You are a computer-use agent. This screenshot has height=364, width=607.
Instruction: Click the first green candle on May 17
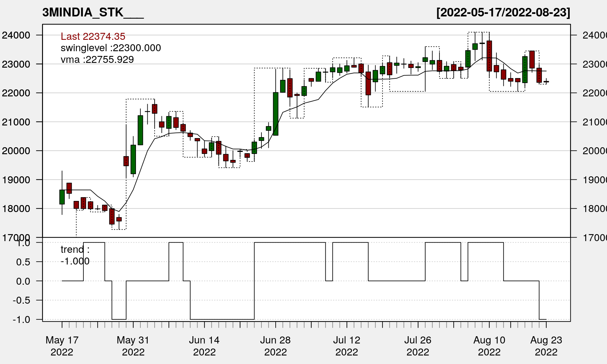pos(62,197)
